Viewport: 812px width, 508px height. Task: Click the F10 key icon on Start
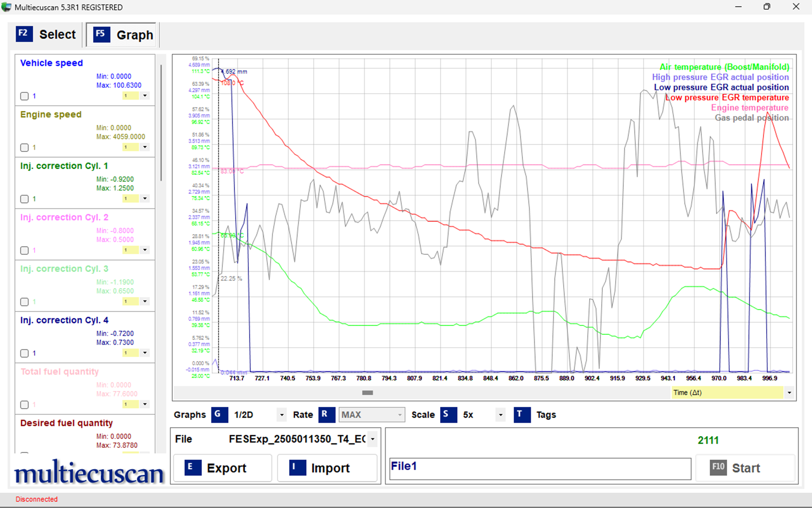coord(718,467)
